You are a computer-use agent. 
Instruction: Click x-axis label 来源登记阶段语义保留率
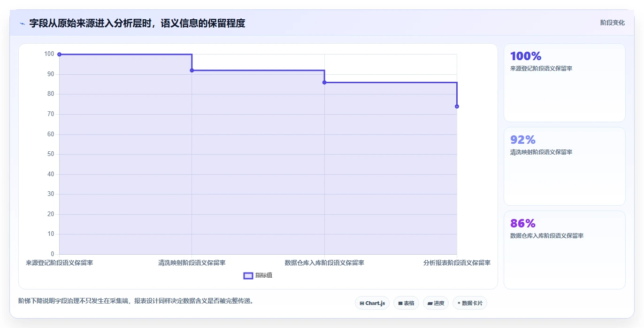pos(59,263)
